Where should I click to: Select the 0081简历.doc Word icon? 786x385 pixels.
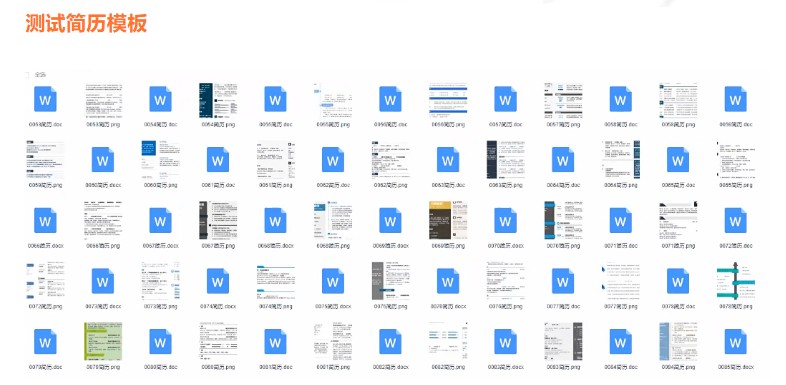pos(275,342)
